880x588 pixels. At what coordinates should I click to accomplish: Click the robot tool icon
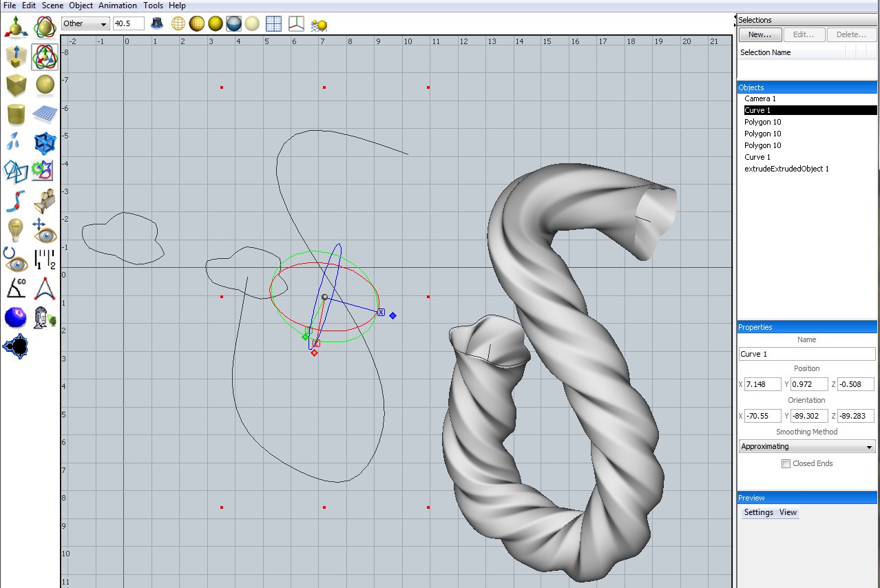[x=45, y=317]
